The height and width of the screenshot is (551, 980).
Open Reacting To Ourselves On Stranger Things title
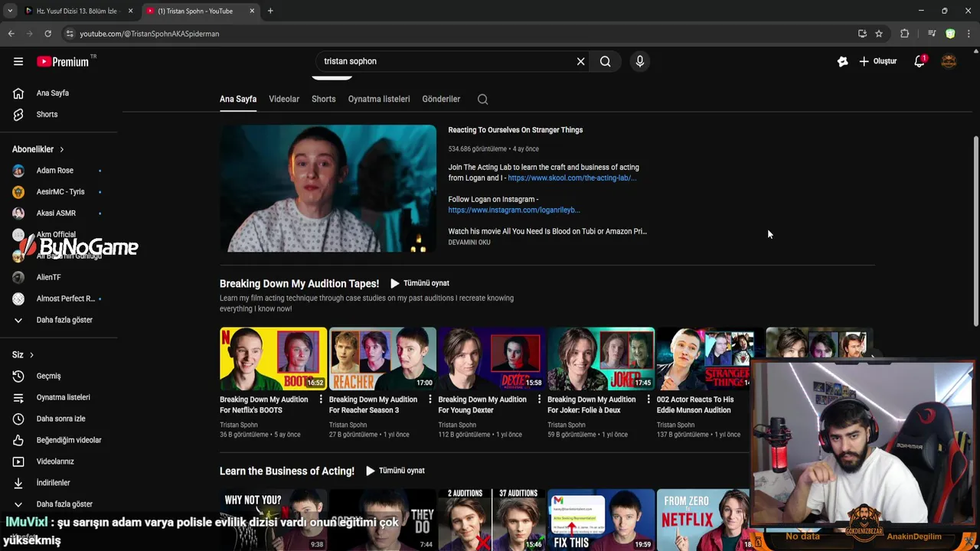(515, 130)
